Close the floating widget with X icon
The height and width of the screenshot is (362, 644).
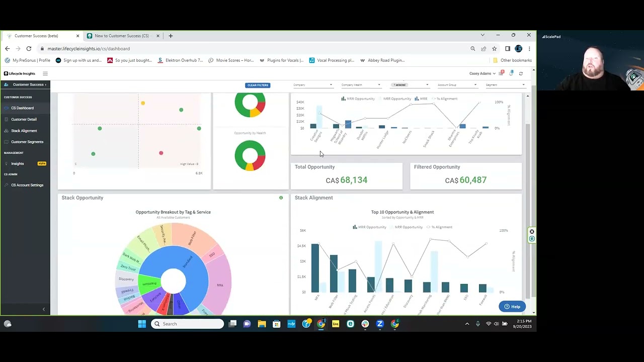532,232
